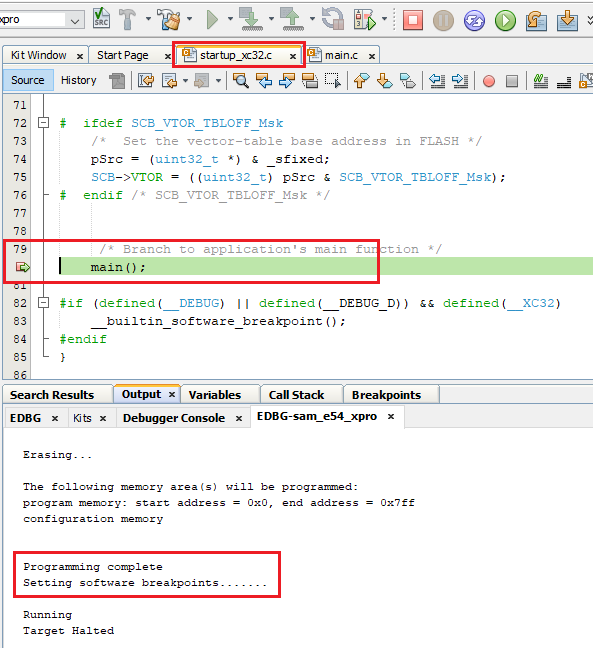Click the Comment lines icon
This screenshot has width=593, height=648.
coord(541,80)
